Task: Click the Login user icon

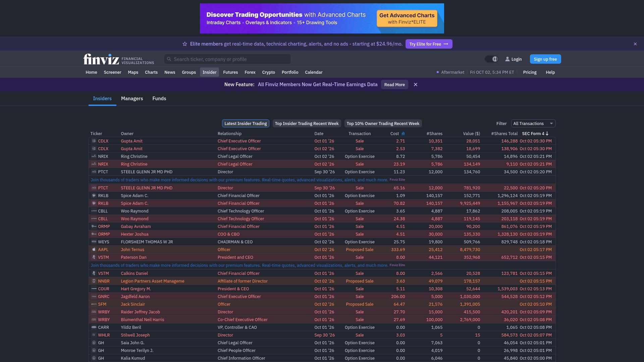Action: coord(507,59)
